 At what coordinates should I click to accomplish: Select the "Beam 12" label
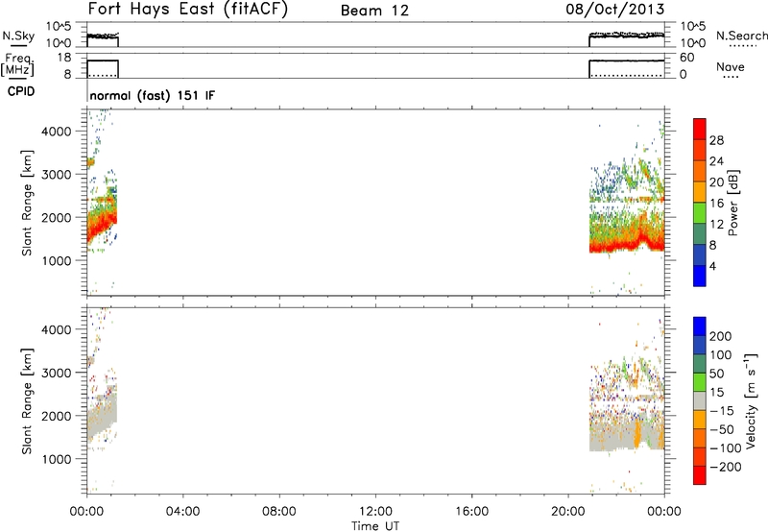(374, 11)
